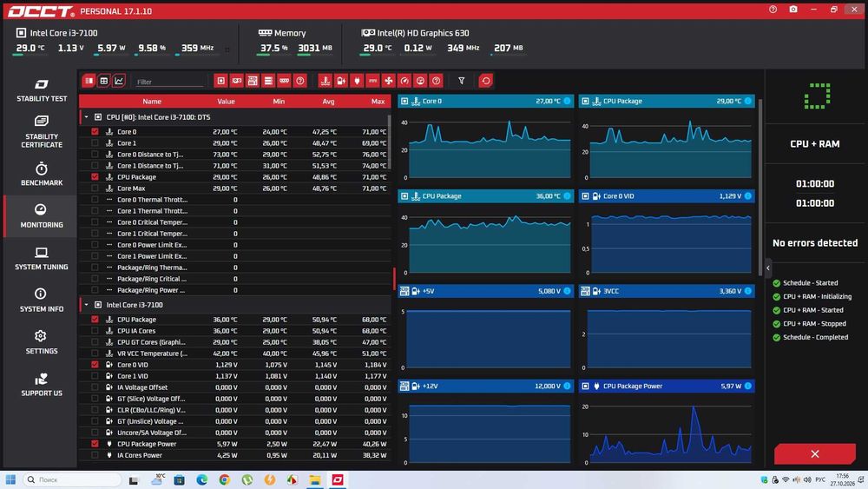Open color circle on Core 0 graph

[x=567, y=102]
